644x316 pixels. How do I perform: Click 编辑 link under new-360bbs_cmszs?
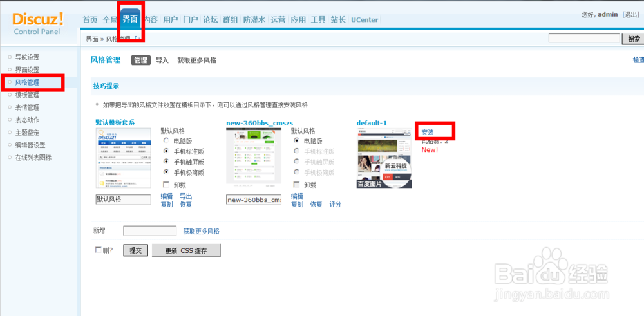(297, 196)
